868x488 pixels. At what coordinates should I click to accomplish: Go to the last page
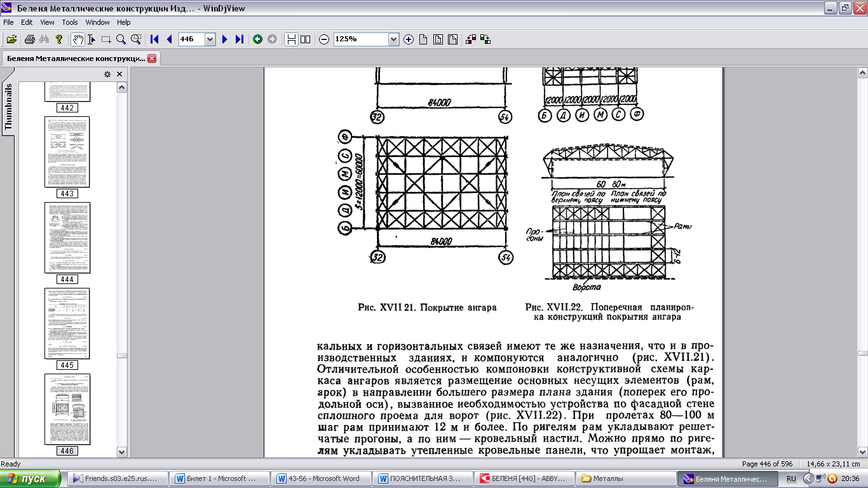click(240, 39)
